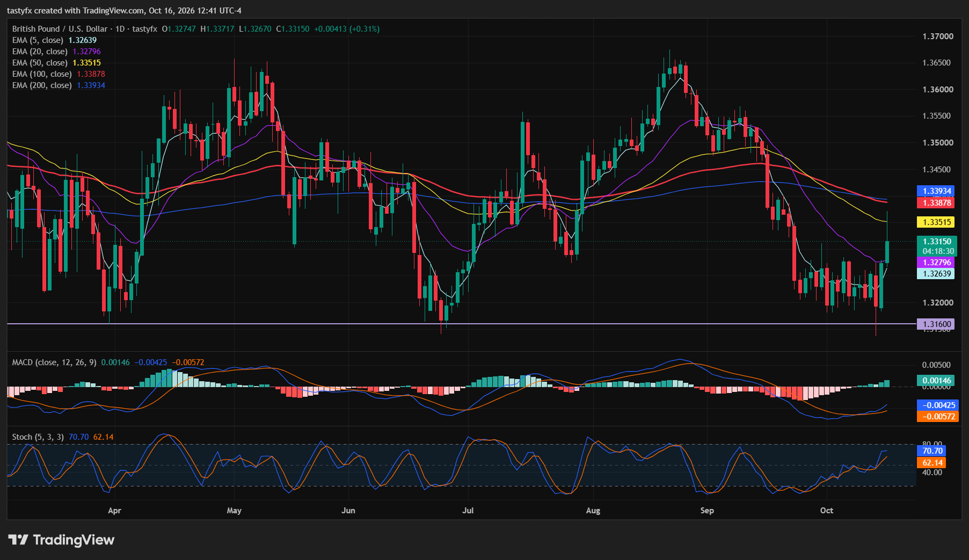Click the EMA 100 legend value 1.33878

[x=91, y=74]
